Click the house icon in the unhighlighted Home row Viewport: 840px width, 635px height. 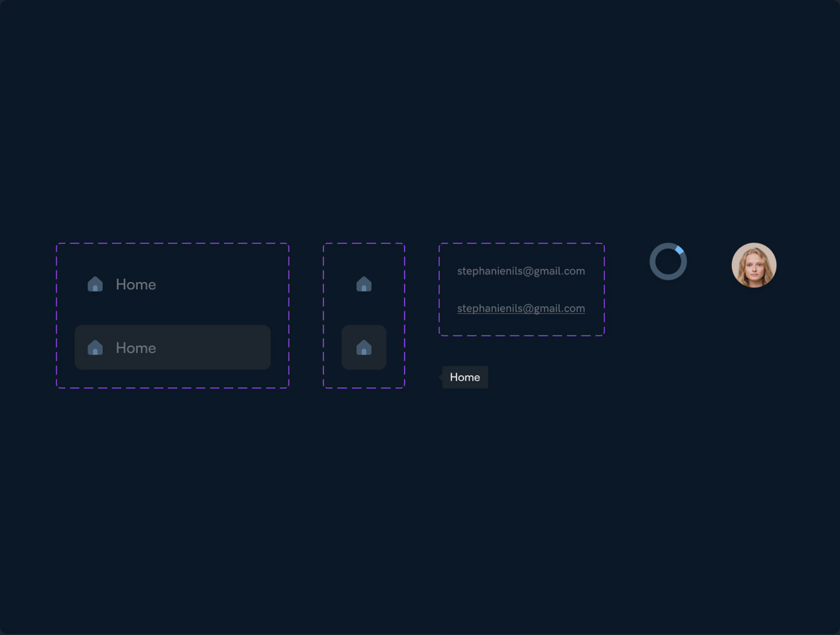click(95, 284)
